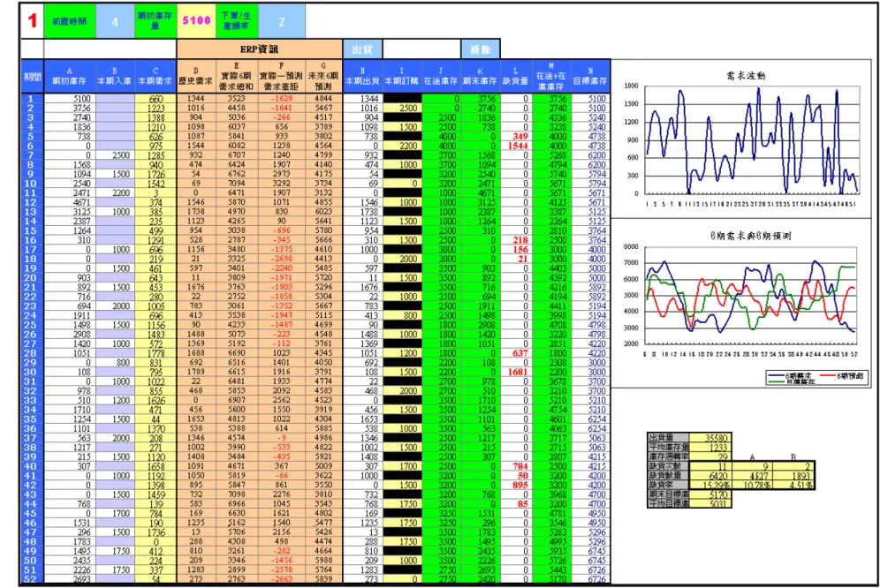880x588 pixels.
Task: Click the red scenario number 1 cell
Action: pos(32,21)
